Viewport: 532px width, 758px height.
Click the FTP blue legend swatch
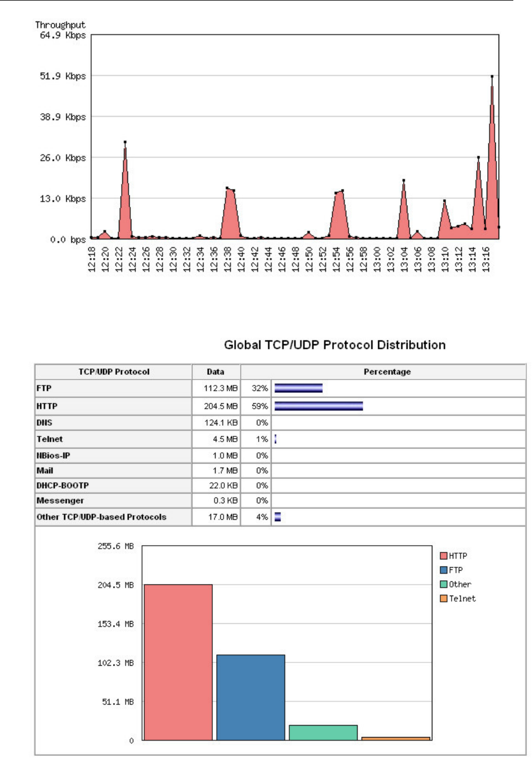(x=444, y=570)
